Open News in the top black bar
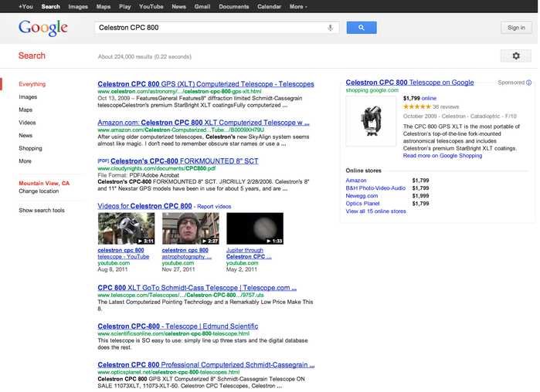This screenshot has width=540, height=392. point(178,6)
